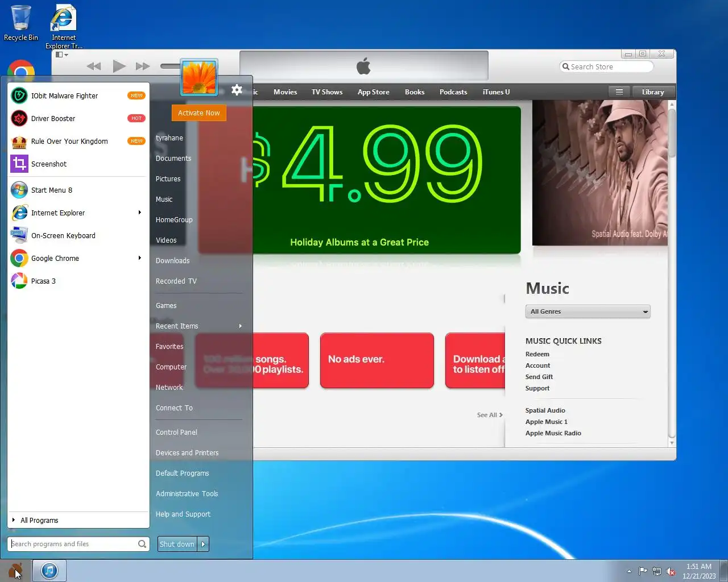
Task: Open Devices and Printers
Action: click(x=187, y=452)
